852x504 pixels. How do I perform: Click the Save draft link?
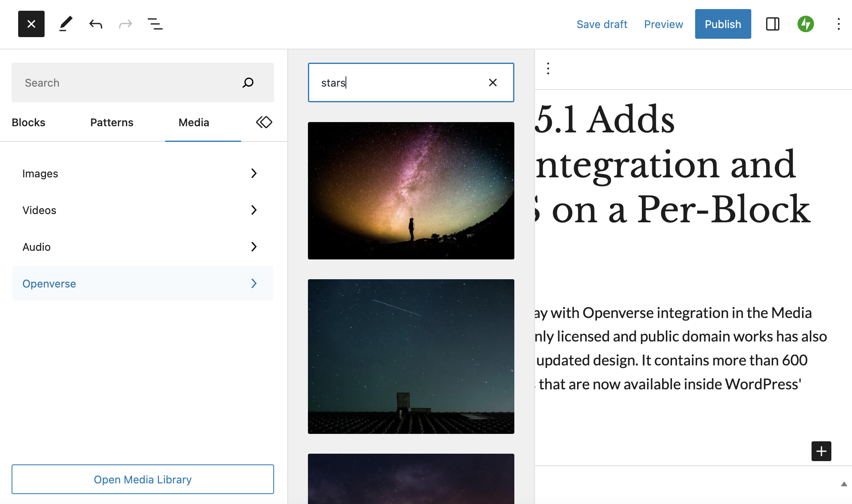(x=601, y=24)
